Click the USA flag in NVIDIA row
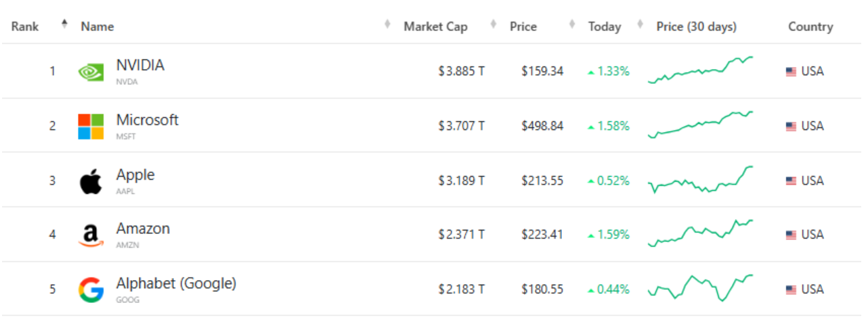Viewport: 868px width, 326px height. (791, 72)
